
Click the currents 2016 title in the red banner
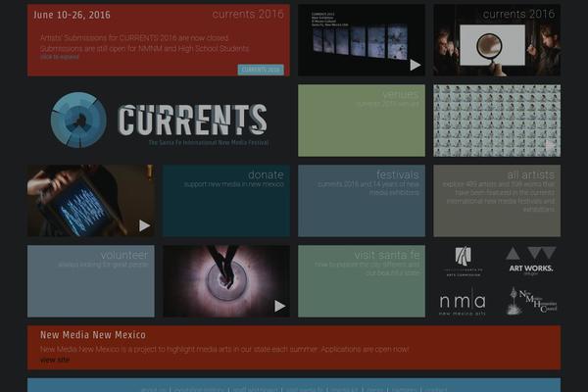(248, 15)
